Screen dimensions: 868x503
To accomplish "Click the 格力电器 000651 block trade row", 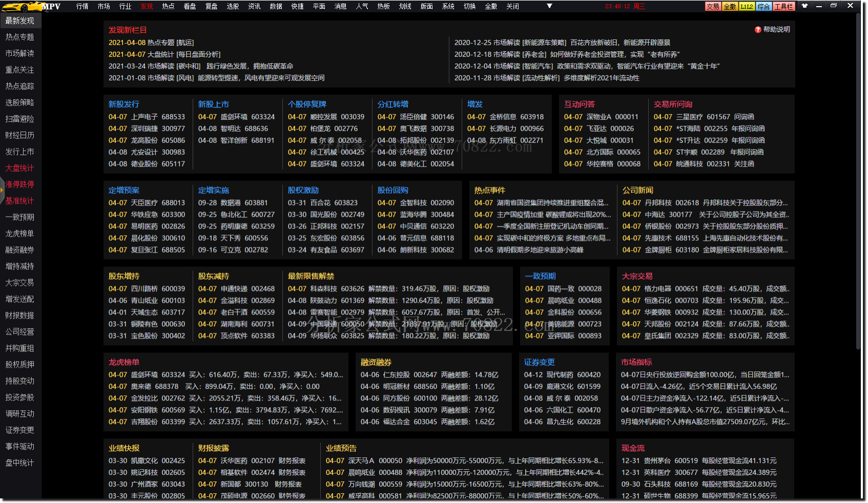I will tap(706, 289).
